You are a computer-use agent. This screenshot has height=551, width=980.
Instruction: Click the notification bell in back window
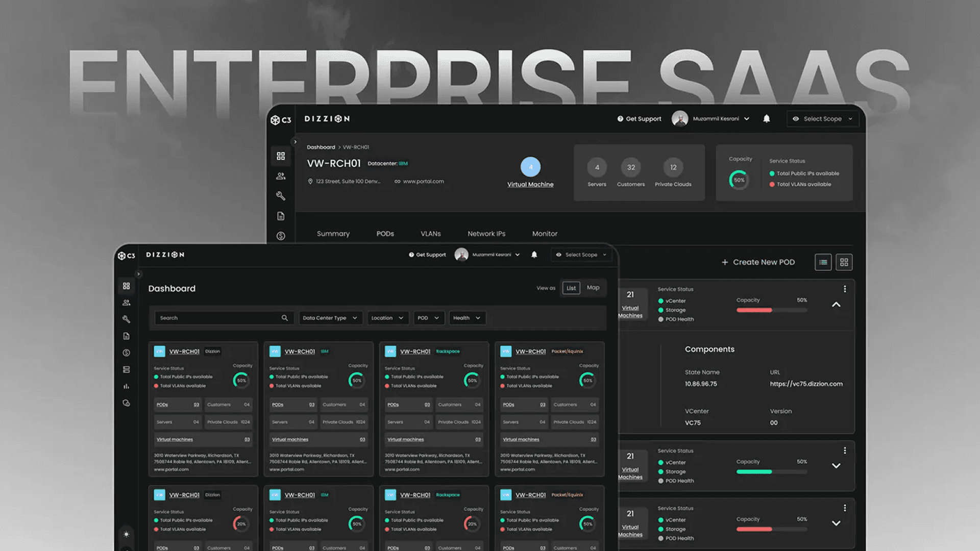(766, 118)
